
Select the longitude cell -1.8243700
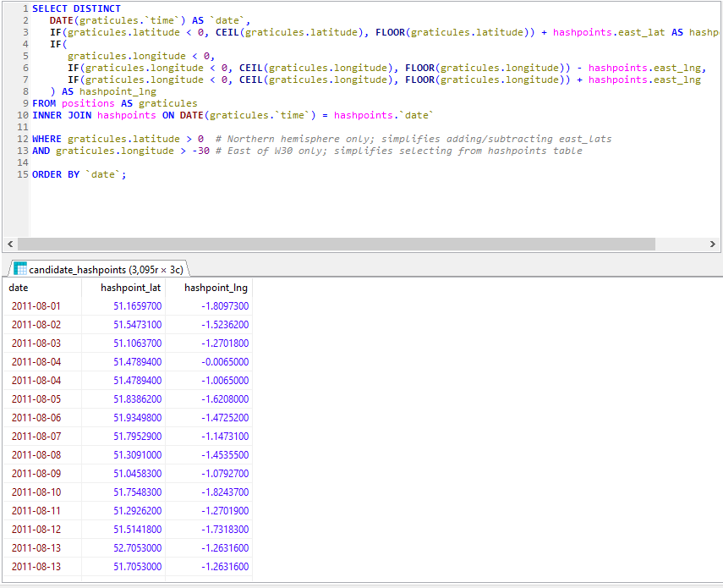click(x=225, y=492)
